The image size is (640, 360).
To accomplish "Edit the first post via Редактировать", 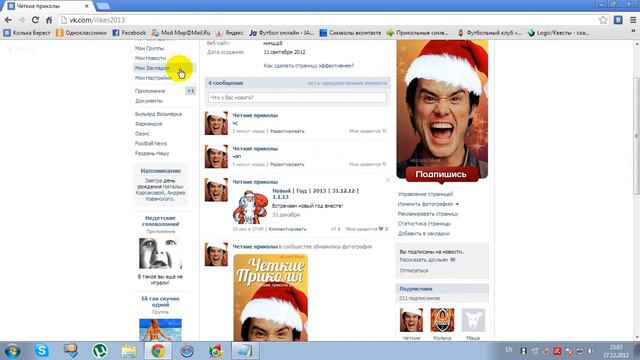I will pos(287,131).
